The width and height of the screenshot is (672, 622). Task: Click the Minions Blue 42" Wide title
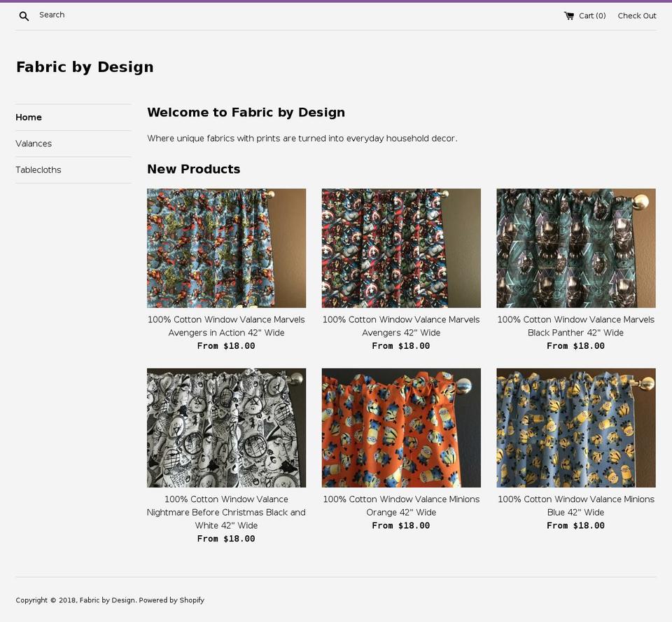pos(576,506)
